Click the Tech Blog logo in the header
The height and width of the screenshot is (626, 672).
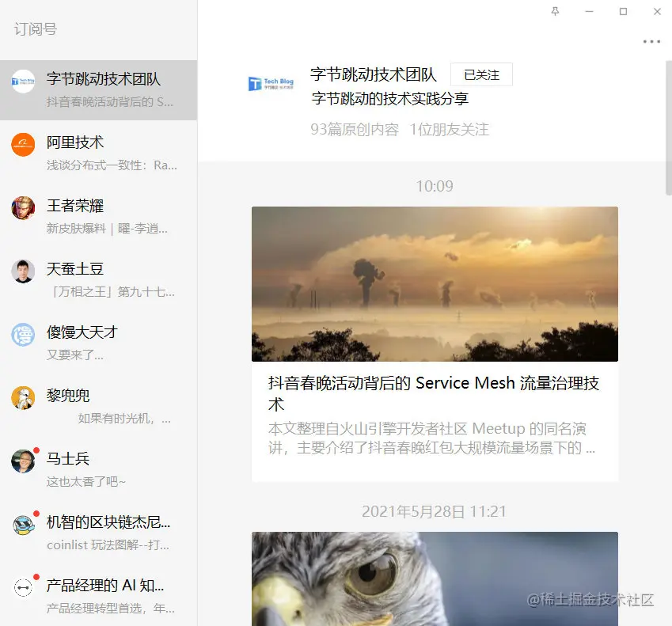(271, 83)
